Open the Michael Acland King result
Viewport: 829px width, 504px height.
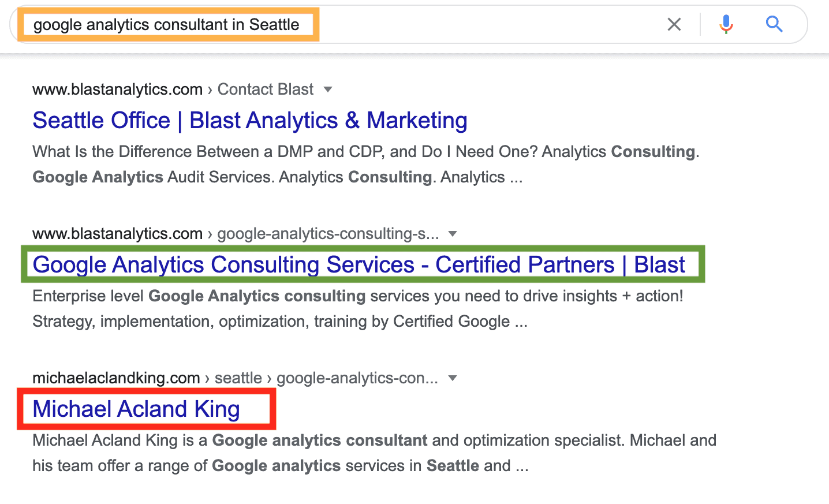coord(136,409)
